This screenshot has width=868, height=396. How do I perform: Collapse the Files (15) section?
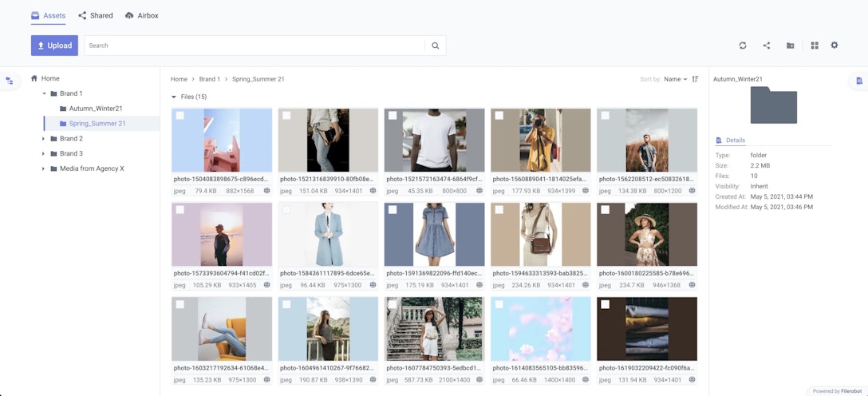[175, 97]
